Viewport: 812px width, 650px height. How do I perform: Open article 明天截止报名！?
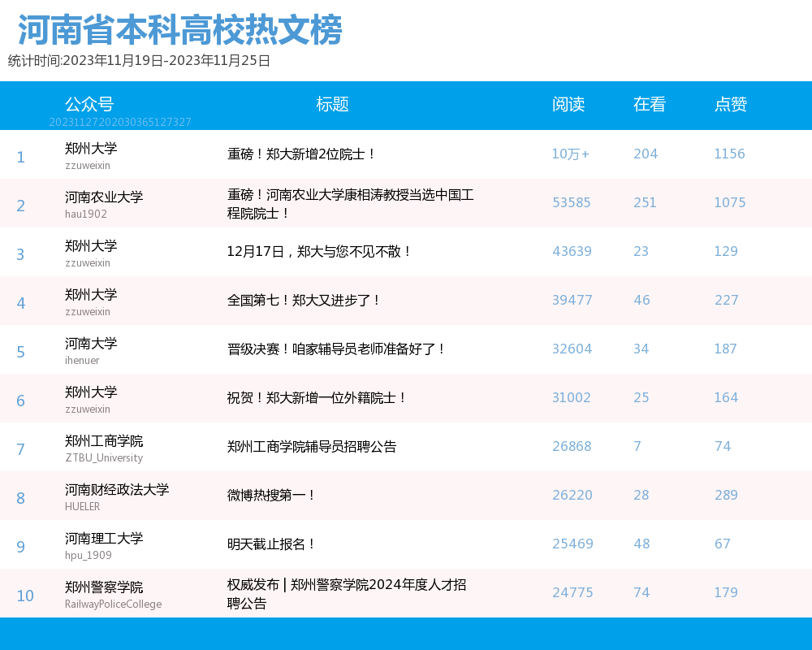(x=271, y=544)
